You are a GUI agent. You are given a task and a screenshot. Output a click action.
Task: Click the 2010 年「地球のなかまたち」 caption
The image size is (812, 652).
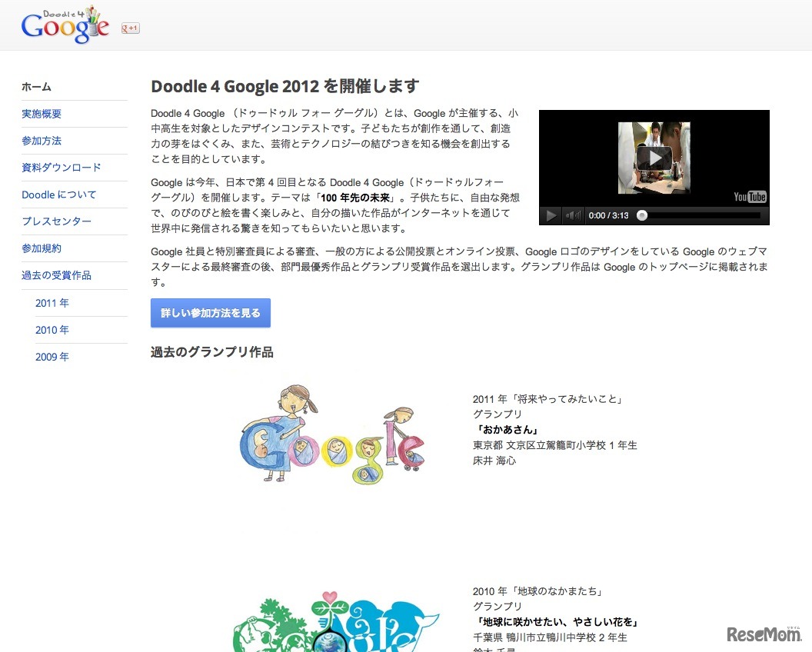pos(538,591)
